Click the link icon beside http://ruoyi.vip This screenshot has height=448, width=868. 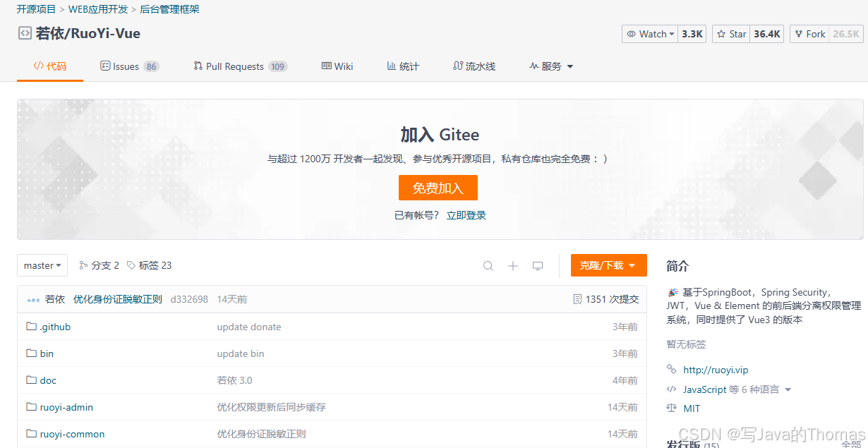click(671, 370)
